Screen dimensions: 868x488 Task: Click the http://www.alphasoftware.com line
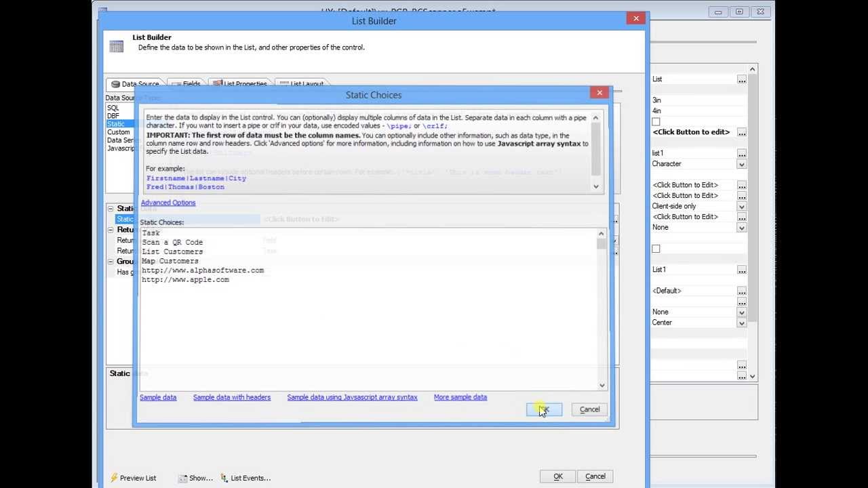click(203, 270)
